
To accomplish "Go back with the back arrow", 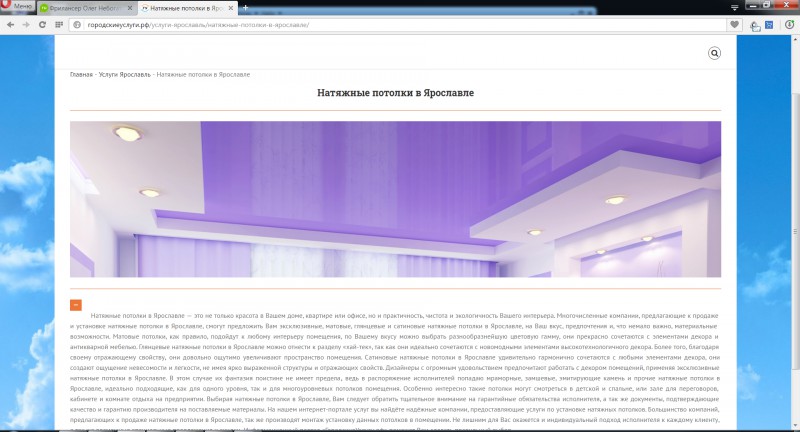I will 11,24.
